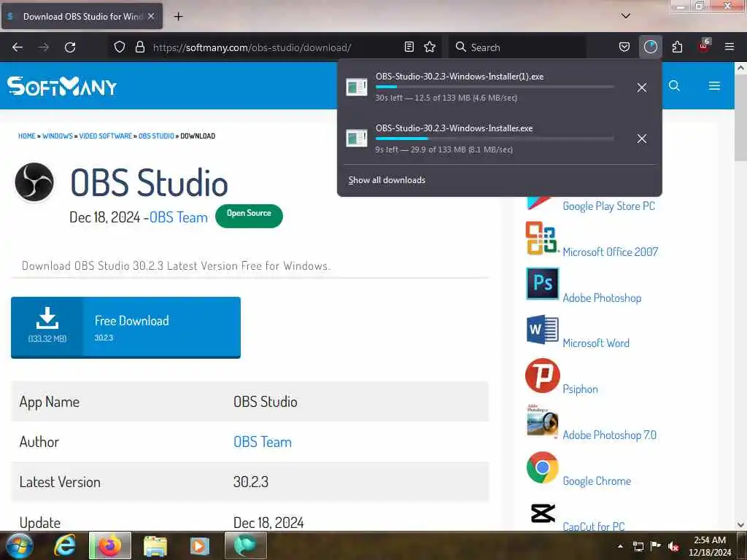The image size is (747, 560).
Task: Open the tracking protection shield icon
Action: (120, 47)
